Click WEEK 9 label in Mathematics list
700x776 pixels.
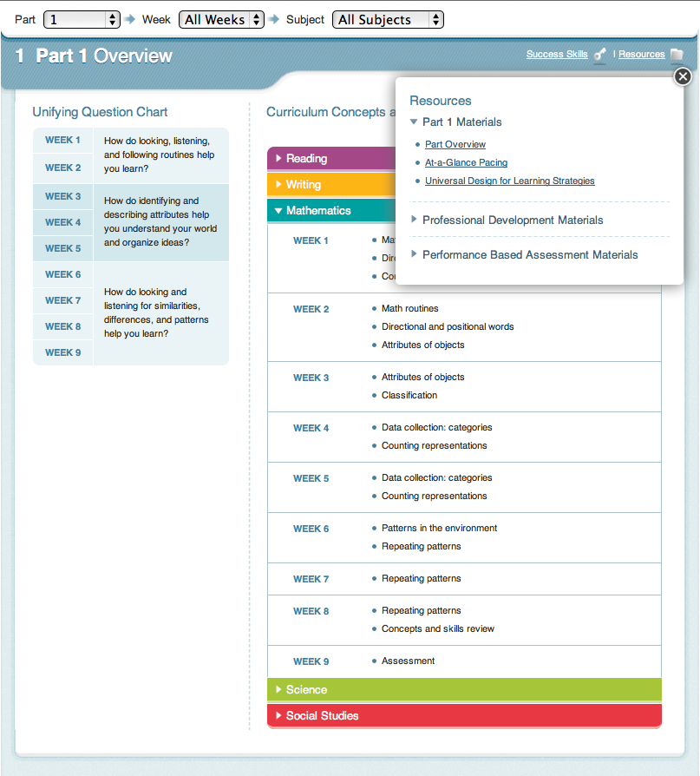(311, 661)
